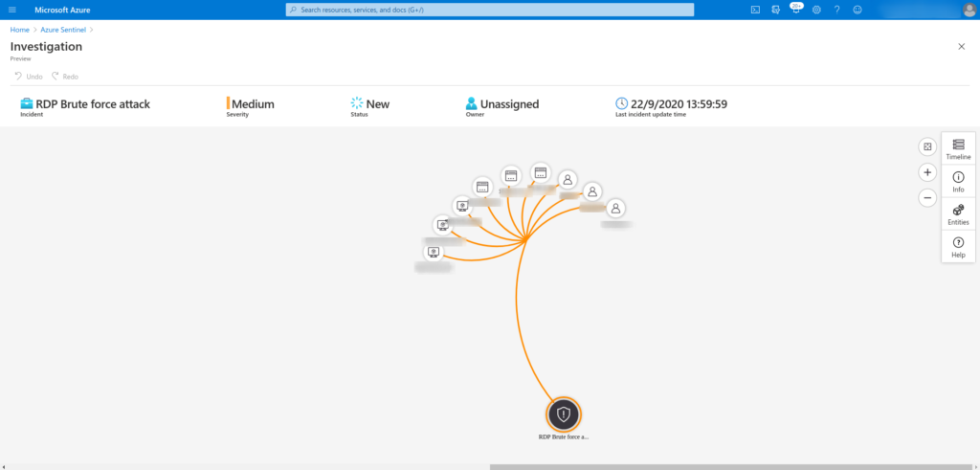Click the feedback smiley icon
The image size is (980, 470).
click(857, 10)
